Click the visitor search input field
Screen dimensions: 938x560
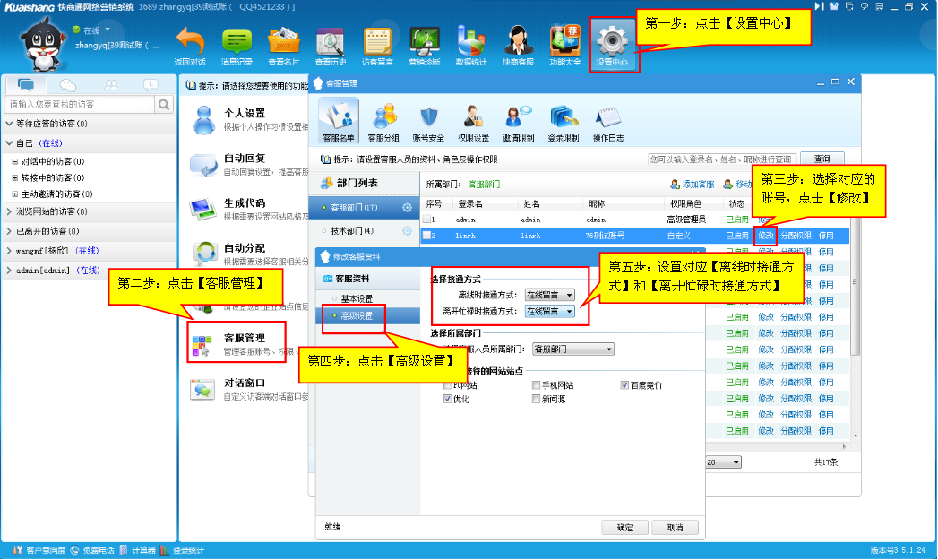tap(81, 105)
